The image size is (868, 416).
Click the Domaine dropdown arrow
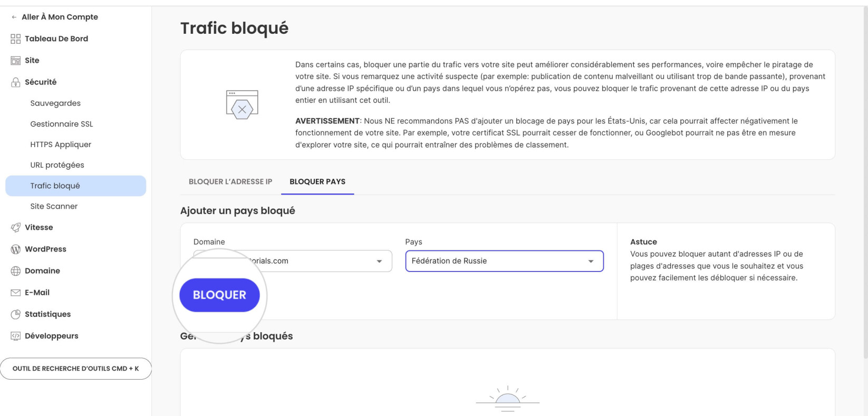[379, 262]
